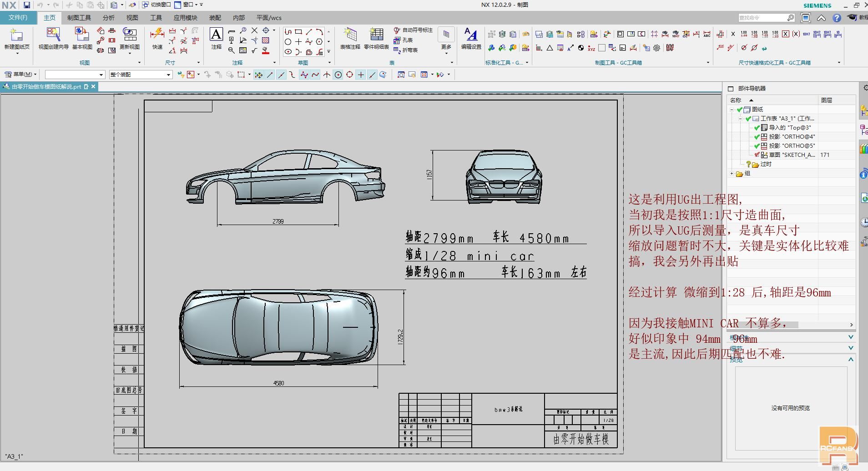Click the 零件明细表 parts list icon

click(x=376, y=35)
